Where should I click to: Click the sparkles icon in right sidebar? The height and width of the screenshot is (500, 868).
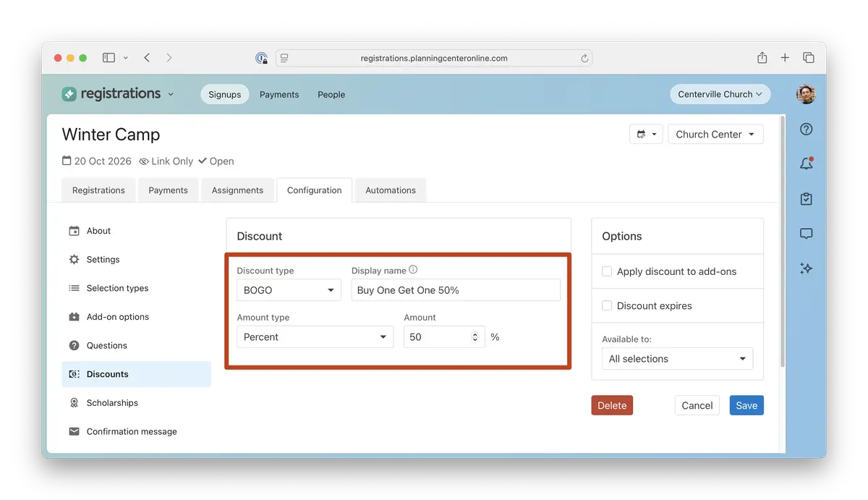(807, 268)
